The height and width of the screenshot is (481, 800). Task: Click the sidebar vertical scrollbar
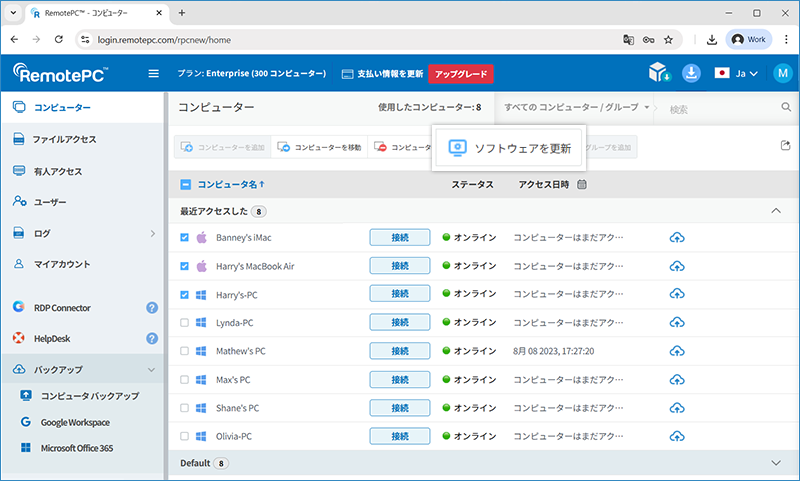tap(165, 286)
